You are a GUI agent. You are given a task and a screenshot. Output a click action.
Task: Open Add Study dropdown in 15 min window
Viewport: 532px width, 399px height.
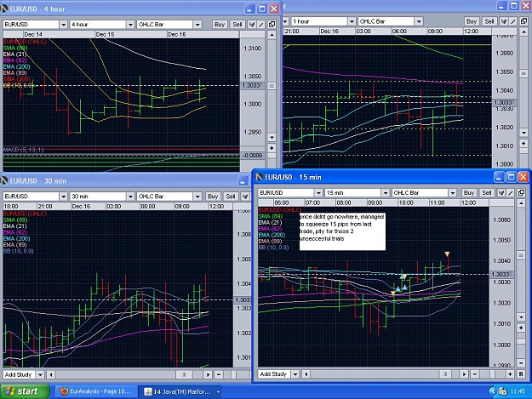pos(295,374)
